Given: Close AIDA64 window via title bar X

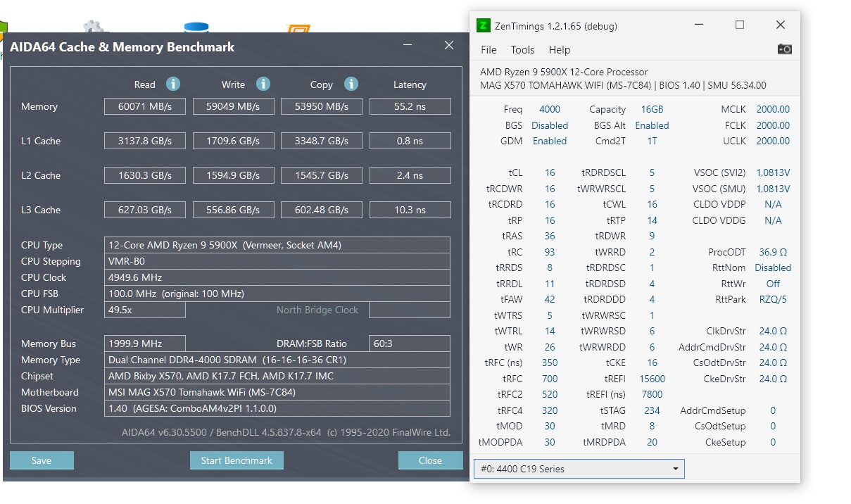Looking at the screenshot, I should pyautogui.click(x=449, y=46).
